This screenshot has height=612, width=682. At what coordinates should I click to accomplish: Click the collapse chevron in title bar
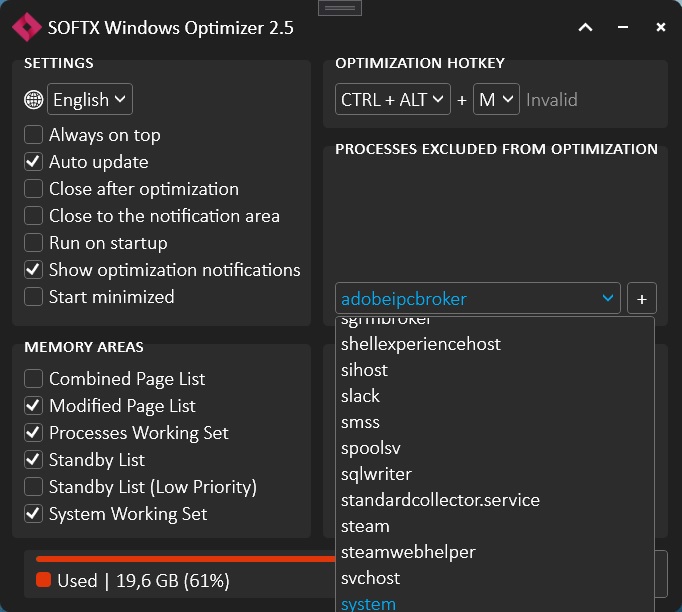586,28
